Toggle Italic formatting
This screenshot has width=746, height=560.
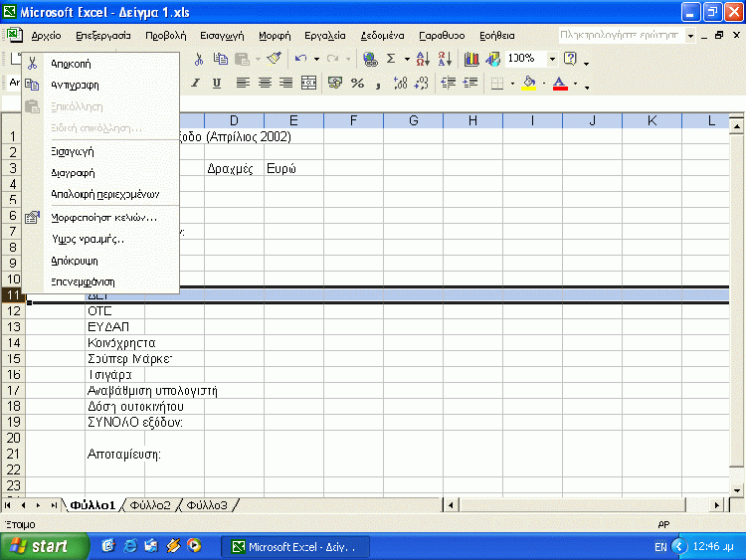tap(195, 84)
